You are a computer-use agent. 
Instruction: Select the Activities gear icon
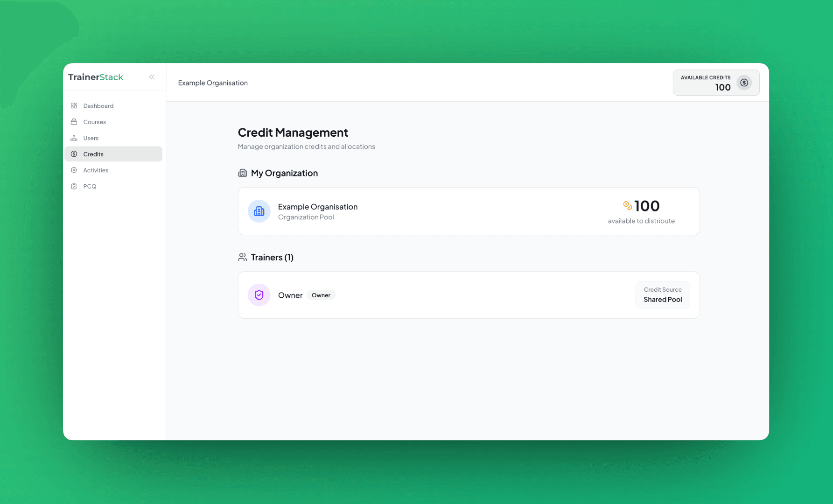point(74,170)
